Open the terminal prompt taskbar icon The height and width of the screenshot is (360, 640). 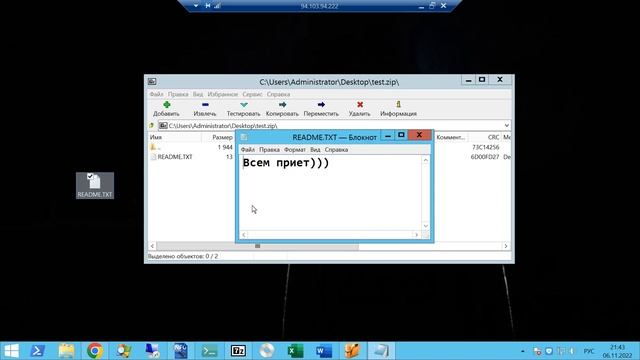point(209,351)
